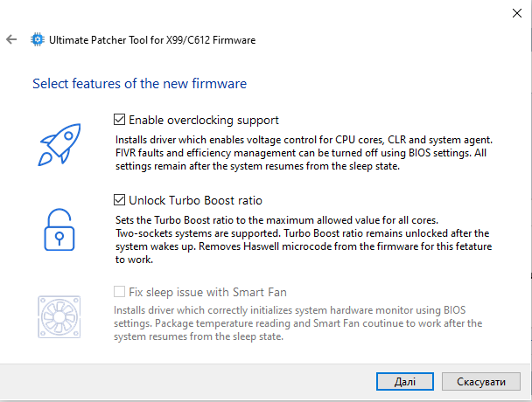
Task: Uncheck the Enable overclocking support box
Action: pyautogui.click(x=119, y=120)
